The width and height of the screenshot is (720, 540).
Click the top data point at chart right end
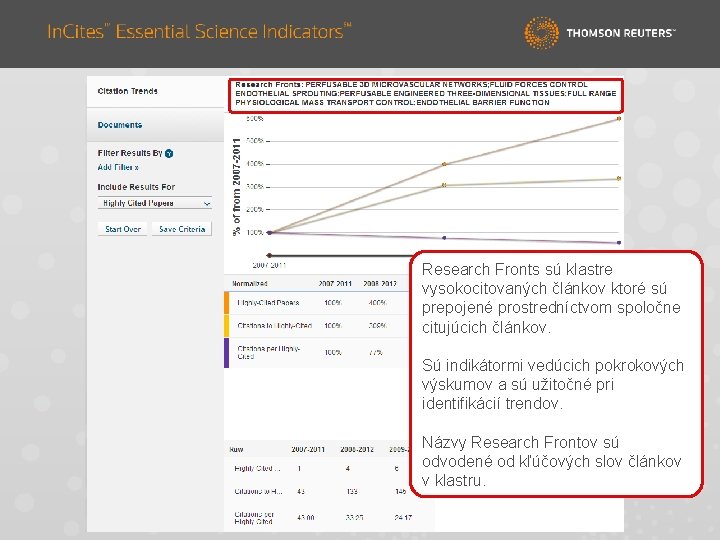(619, 118)
